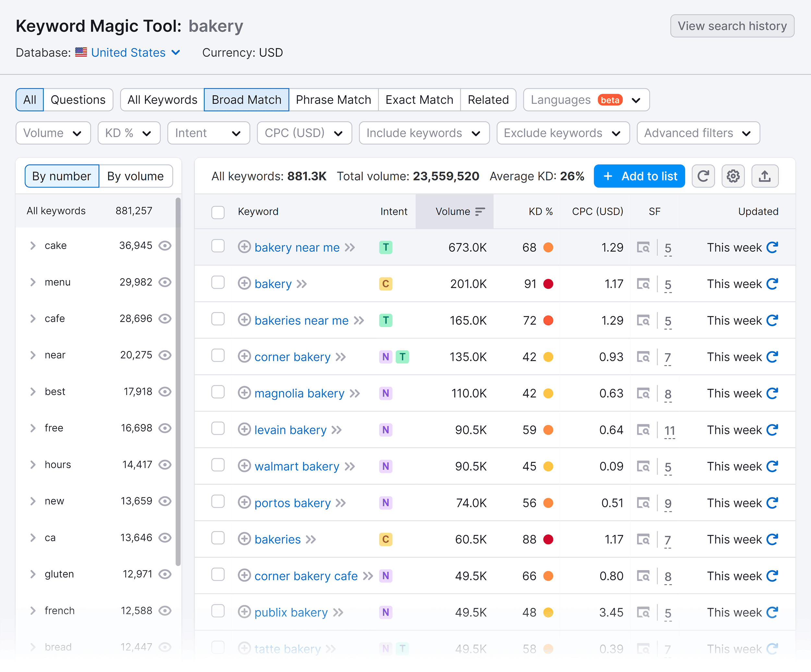Image resolution: width=811 pixels, height=672 pixels.
Task: Switch to the Phrase Match tab
Action: pos(334,100)
